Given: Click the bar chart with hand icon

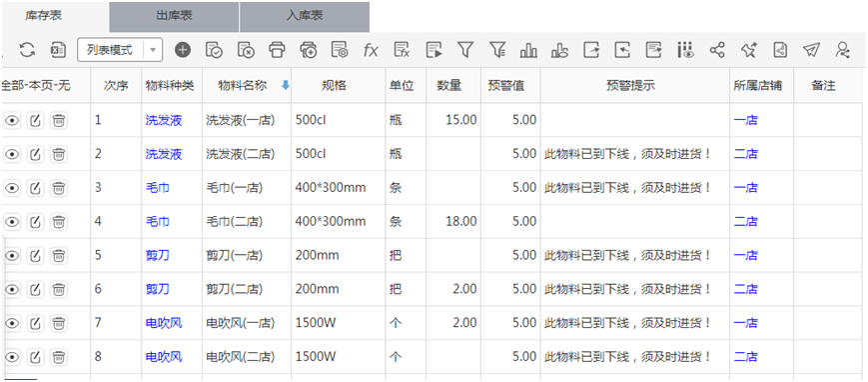Looking at the screenshot, I should pos(559,50).
